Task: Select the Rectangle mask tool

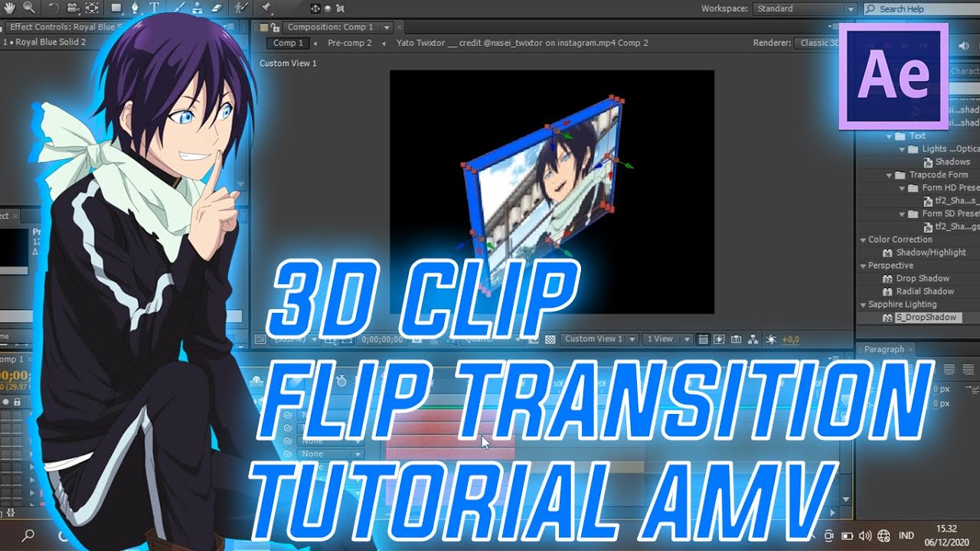Action: point(117,8)
